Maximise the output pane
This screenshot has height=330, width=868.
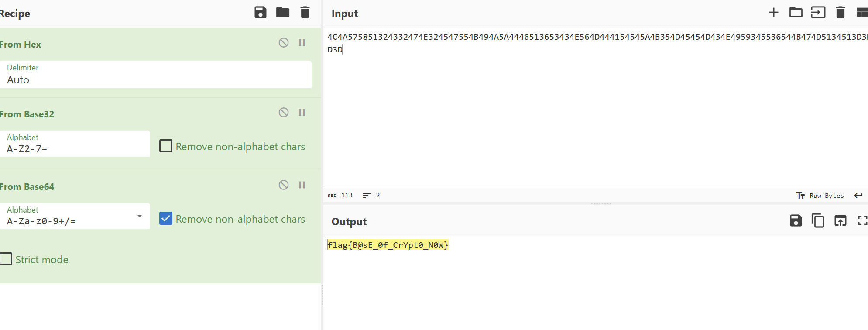point(862,221)
